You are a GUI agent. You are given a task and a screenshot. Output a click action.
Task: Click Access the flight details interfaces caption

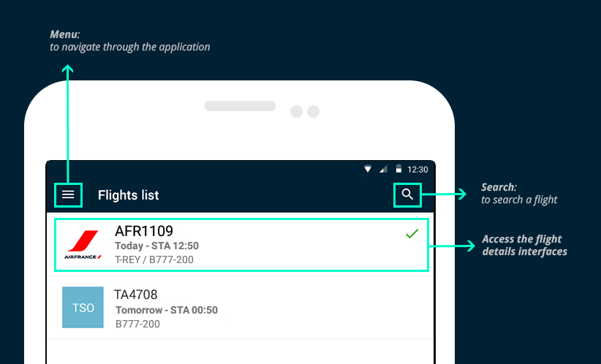click(525, 245)
